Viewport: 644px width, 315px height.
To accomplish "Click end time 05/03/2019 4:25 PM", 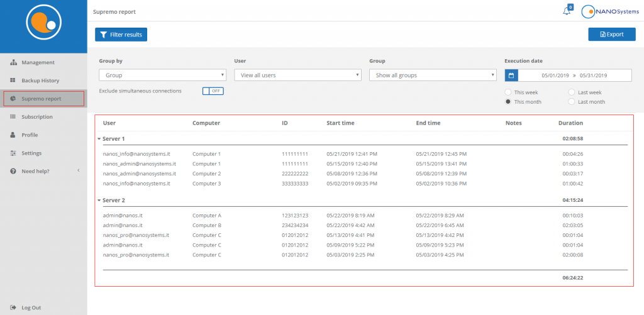I will tap(440, 255).
